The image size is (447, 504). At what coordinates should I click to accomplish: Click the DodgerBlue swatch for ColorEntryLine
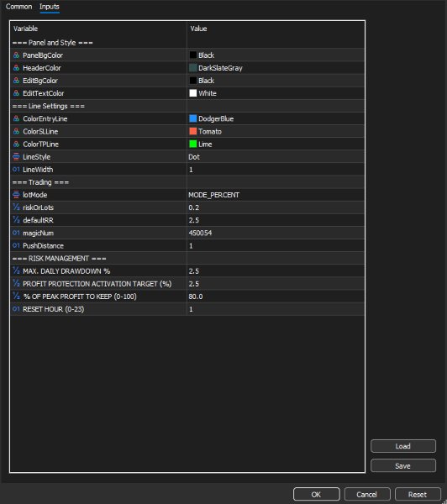pos(193,118)
